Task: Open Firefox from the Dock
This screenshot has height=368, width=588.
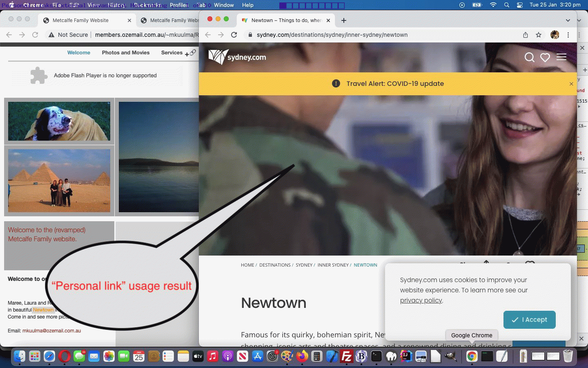Action: click(x=302, y=357)
